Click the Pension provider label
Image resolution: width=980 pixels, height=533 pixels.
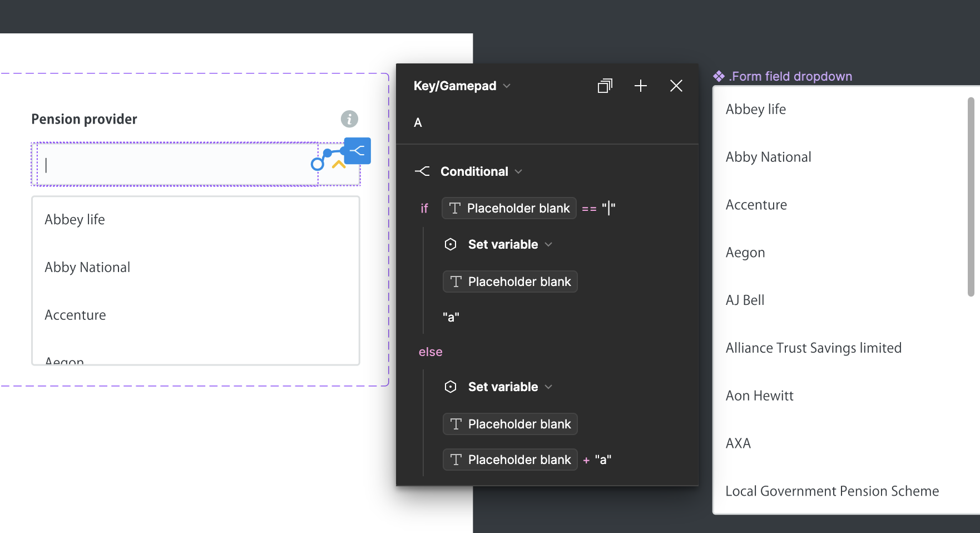(84, 119)
